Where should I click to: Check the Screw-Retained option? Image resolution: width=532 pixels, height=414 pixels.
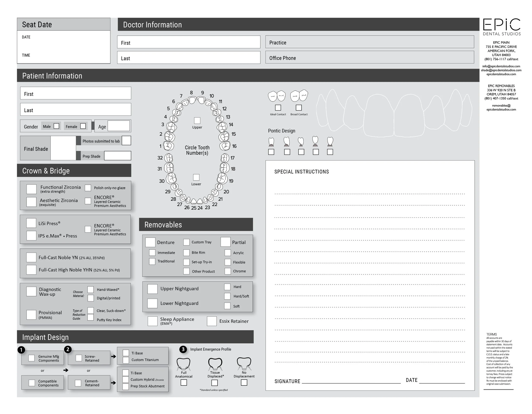(79, 358)
